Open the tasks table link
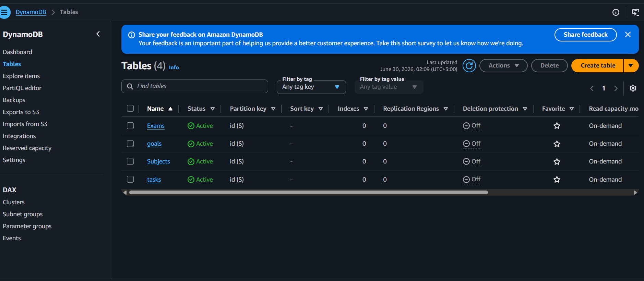Viewport: 644px width, 281px height. (x=154, y=180)
